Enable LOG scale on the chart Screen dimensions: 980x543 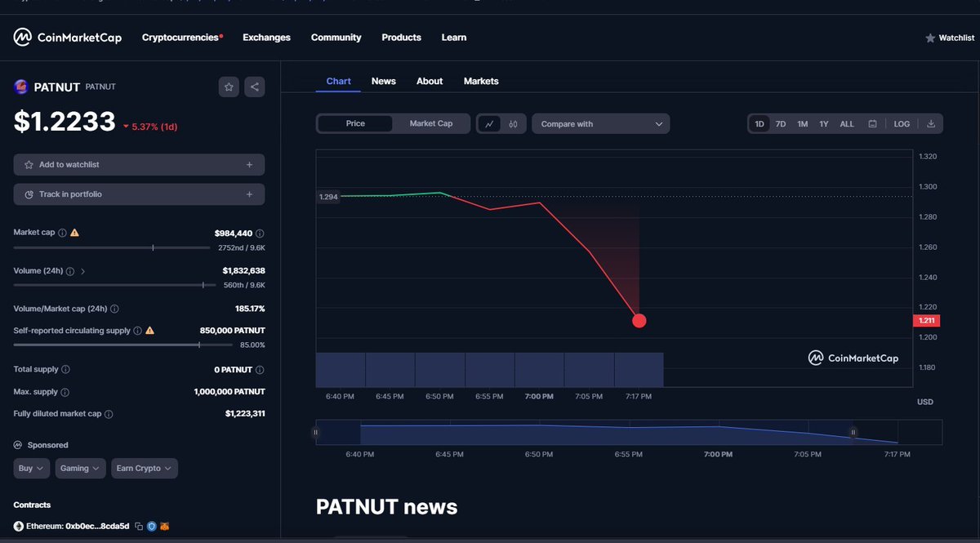pos(901,123)
